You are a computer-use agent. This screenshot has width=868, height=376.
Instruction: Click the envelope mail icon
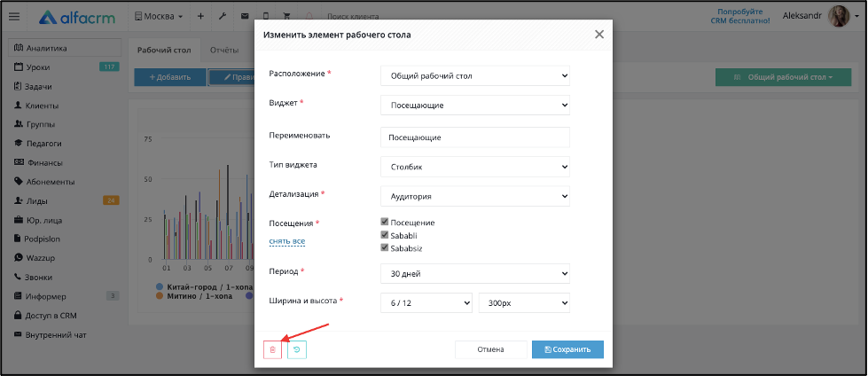(x=245, y=17)
